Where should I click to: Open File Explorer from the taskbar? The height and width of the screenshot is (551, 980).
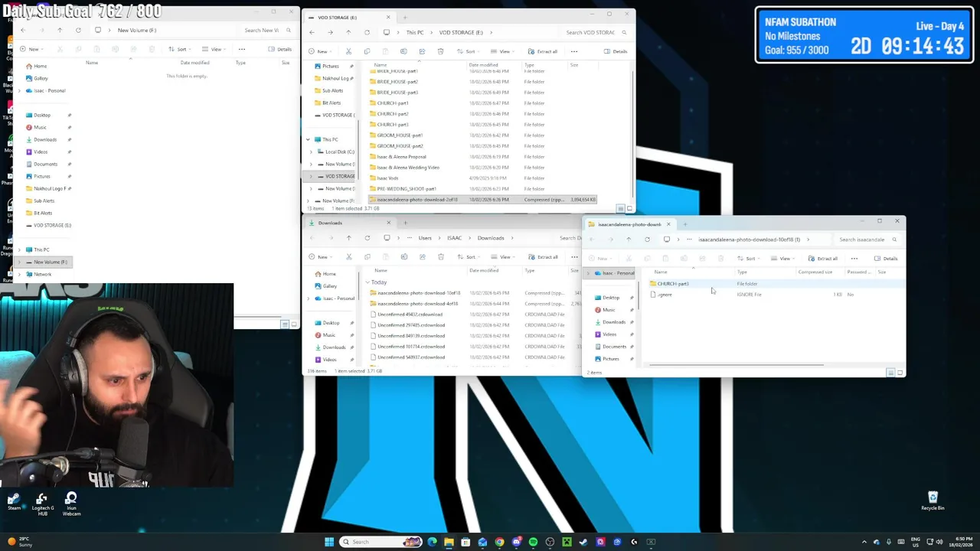(x=449, y=542)
